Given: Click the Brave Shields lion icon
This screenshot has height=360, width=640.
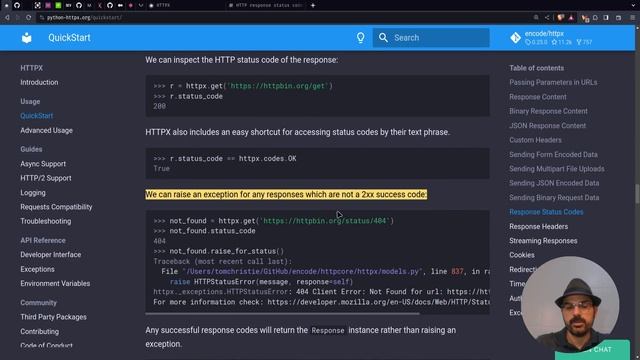Looking at the screenshot, I should pos(561,18).
